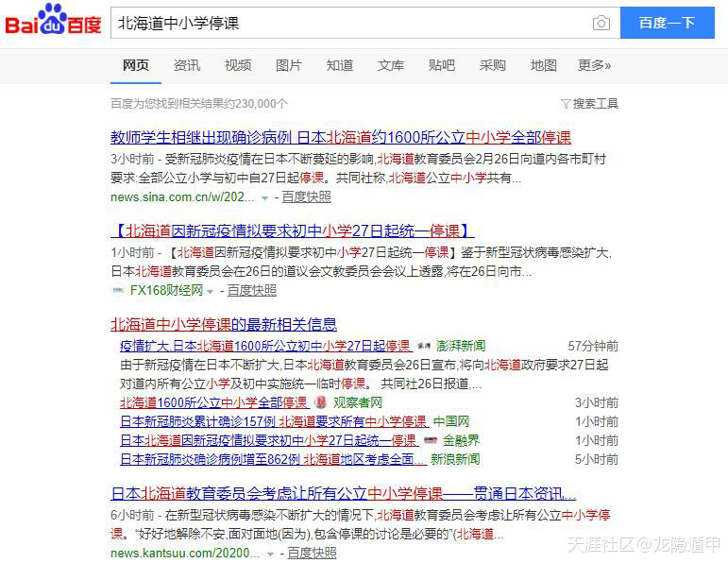This screenshot has width=728, height=563.
Task: Open news 日本北海道因新冠疫情拟要求初中小学27日起统一停课
Action: click(x=269, y=440)
